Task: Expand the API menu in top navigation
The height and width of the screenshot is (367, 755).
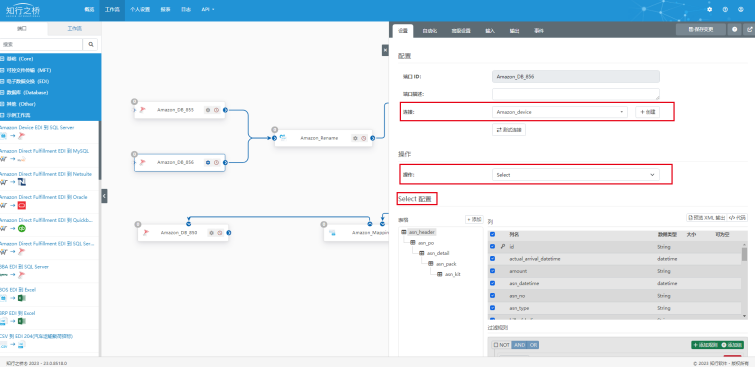Action: coord(208,10)
